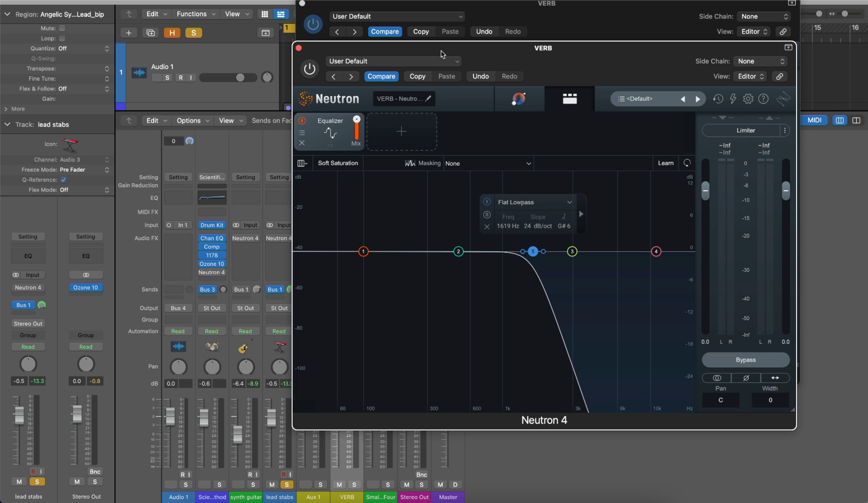Viewport: 868px width, 503px height.
Task: Click the Pan value field C
Action: [721, 400]
